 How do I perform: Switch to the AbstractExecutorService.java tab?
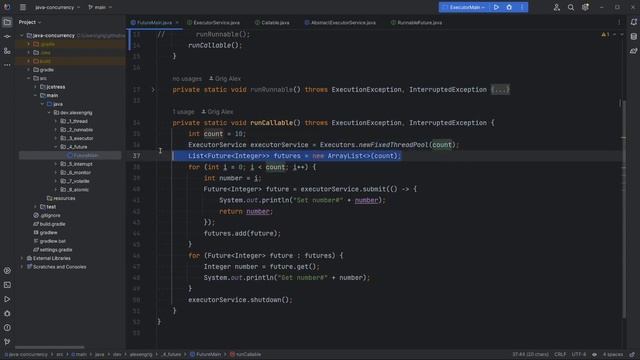340,22
